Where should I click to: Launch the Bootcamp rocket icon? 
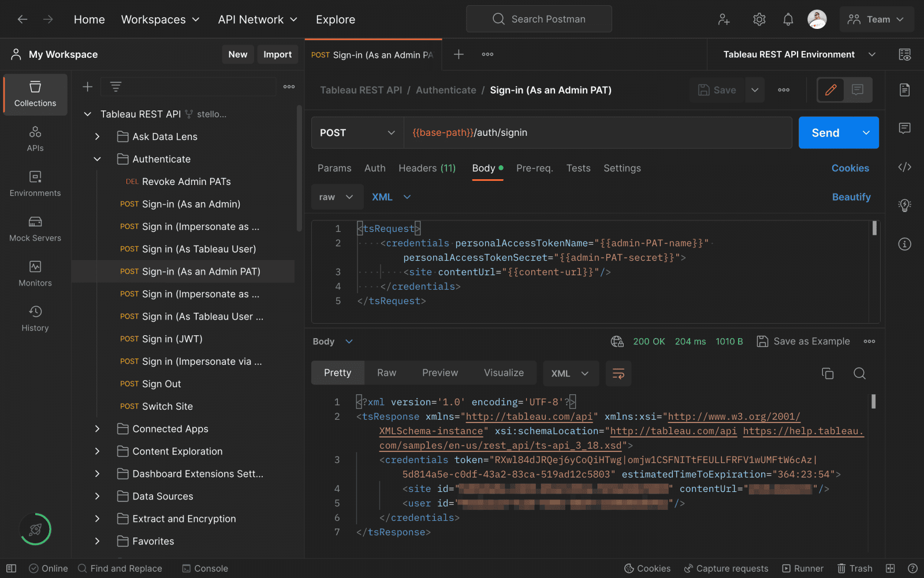(35, 529)
